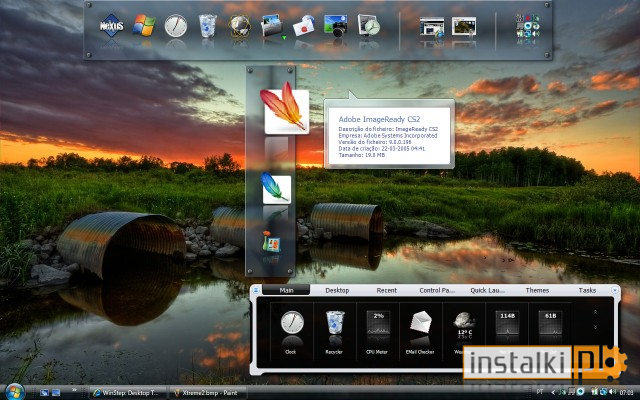The width and height of the screenshot is (640, 400).
Task: Click the globe network icon in dock
Action: 240,26
